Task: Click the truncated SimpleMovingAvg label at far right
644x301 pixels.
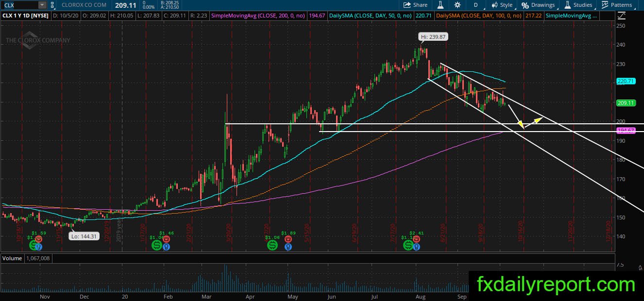Action: 572,16
